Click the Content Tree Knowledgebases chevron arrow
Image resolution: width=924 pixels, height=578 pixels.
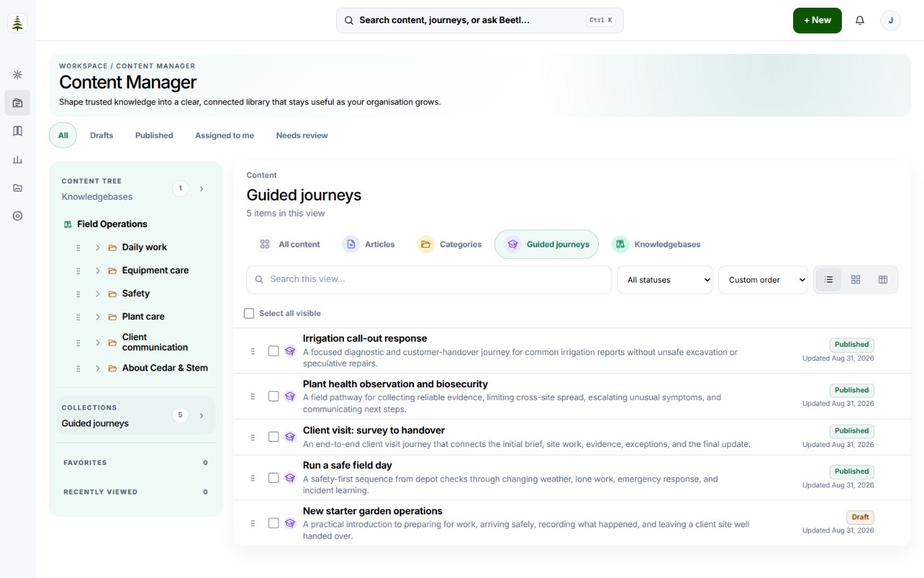[201, 189]
